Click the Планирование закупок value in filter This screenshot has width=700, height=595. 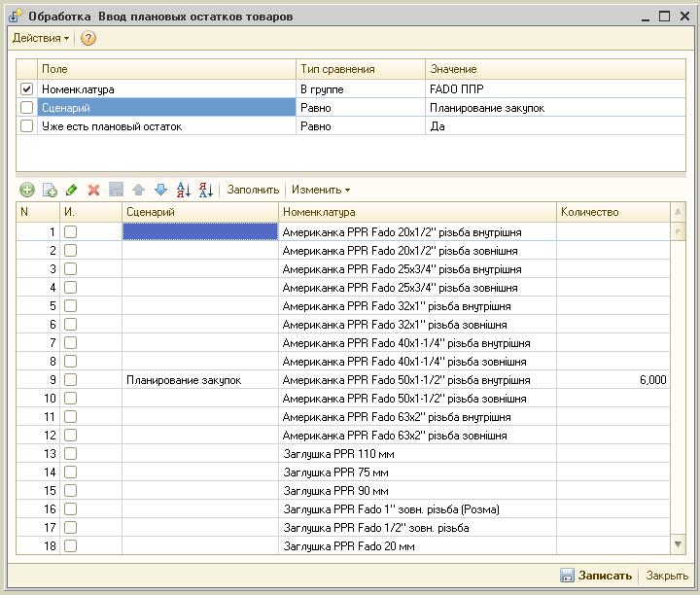click(x=555, y=108)
